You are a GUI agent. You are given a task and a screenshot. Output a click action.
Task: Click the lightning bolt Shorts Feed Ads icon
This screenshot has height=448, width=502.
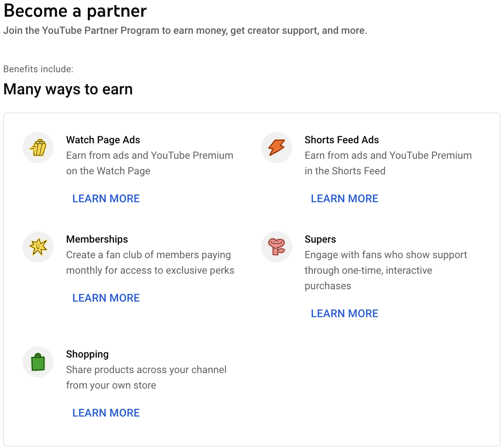(x=277, y=148)
